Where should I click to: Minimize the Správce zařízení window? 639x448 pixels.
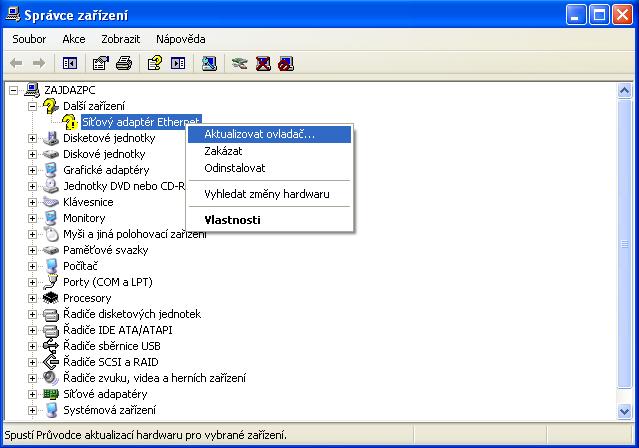click(x=575, y=15)
